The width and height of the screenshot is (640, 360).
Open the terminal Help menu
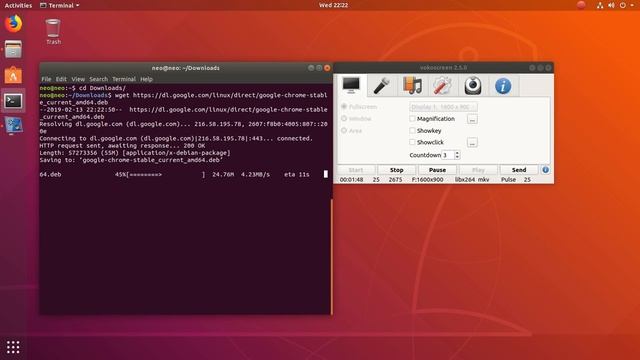[x=146, y=79]
